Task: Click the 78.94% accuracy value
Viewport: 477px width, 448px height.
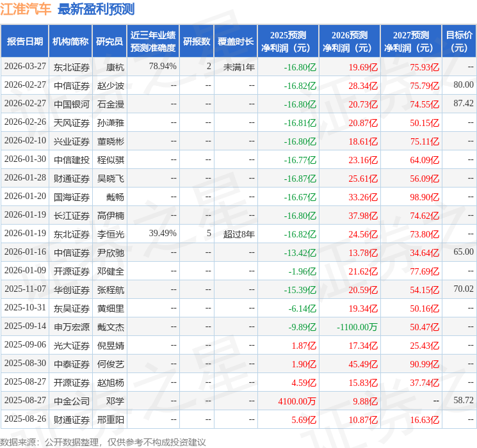Action: pyautogui.click(x=163, y=67)
